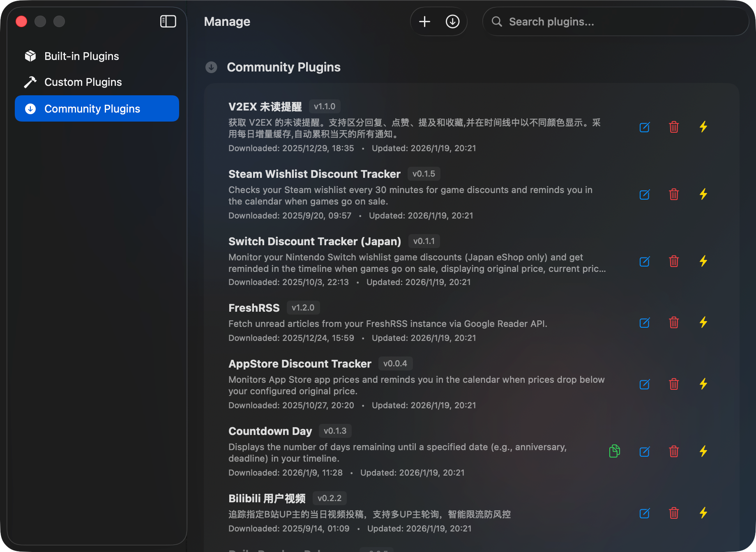Edit the FreshRSS plugin
Image resolution: width=756 pixels, height=552 pixels.
[645, 322]
